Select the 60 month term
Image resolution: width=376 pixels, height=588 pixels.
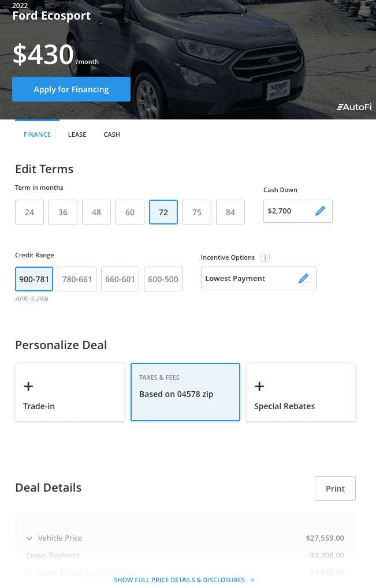[x=130, y=212]
